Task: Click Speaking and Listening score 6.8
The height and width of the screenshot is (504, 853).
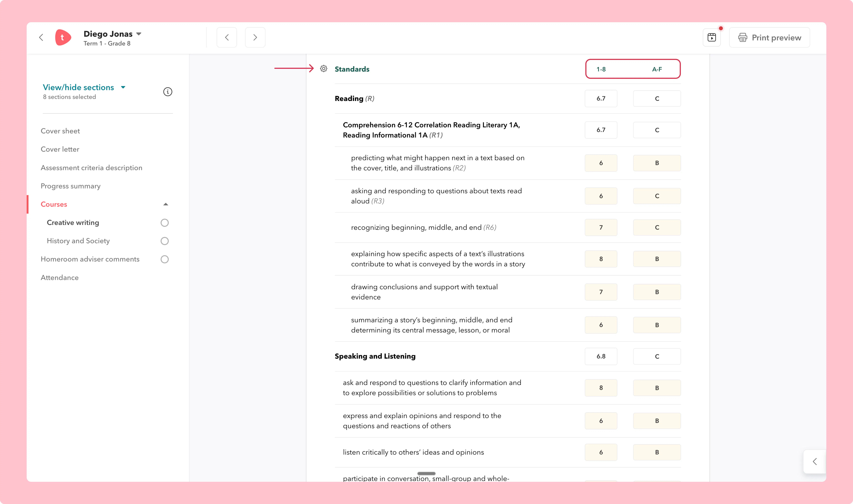Action: [601, 356]
